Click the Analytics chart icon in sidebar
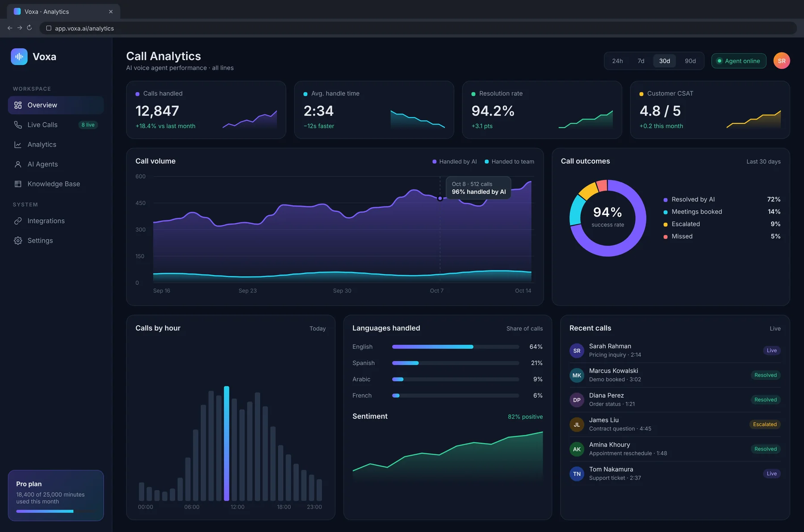Screen dimensions: 804x532 point(18,144)
